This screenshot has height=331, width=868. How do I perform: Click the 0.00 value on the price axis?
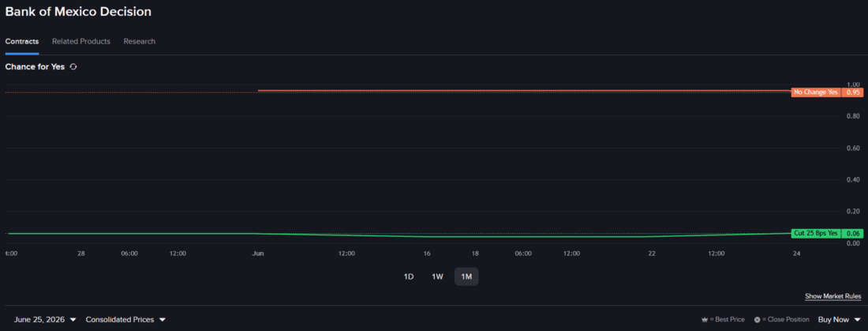tap(853, 243)
